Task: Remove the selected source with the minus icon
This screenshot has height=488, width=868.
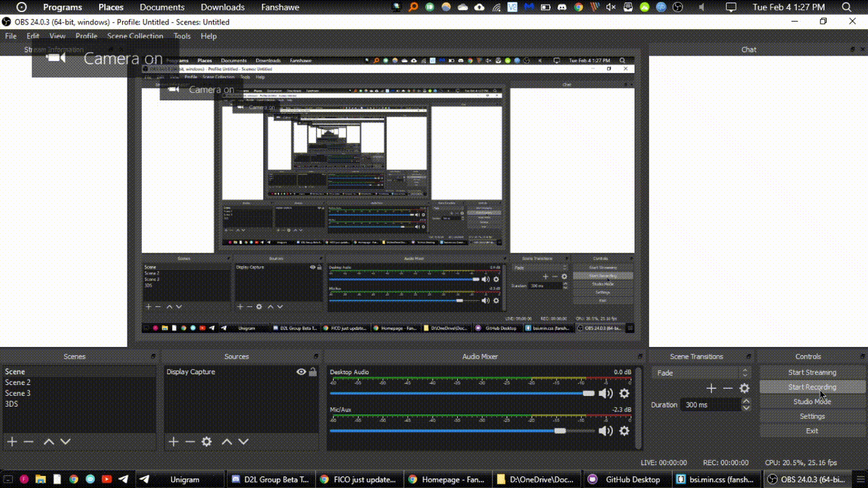Action: click(x=190, y=442)
